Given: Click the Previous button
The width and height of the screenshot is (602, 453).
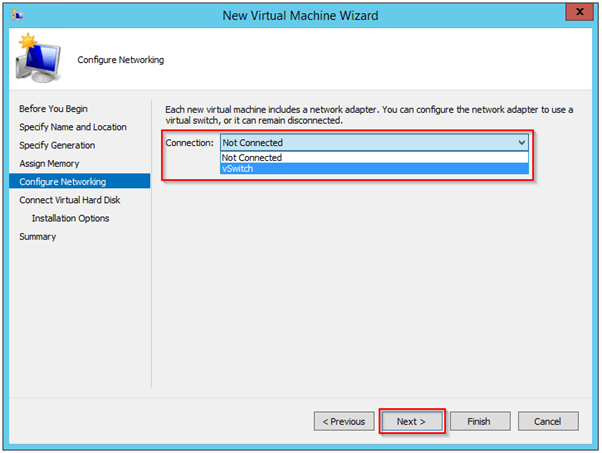Looking at the screenshot, I should tap(340, 421).
